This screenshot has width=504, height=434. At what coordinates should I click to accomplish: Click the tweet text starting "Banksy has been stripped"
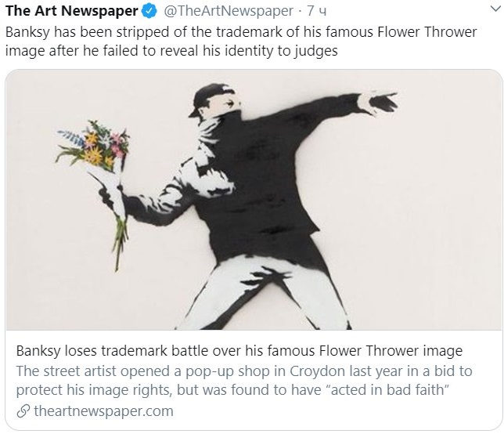(250, 34)
